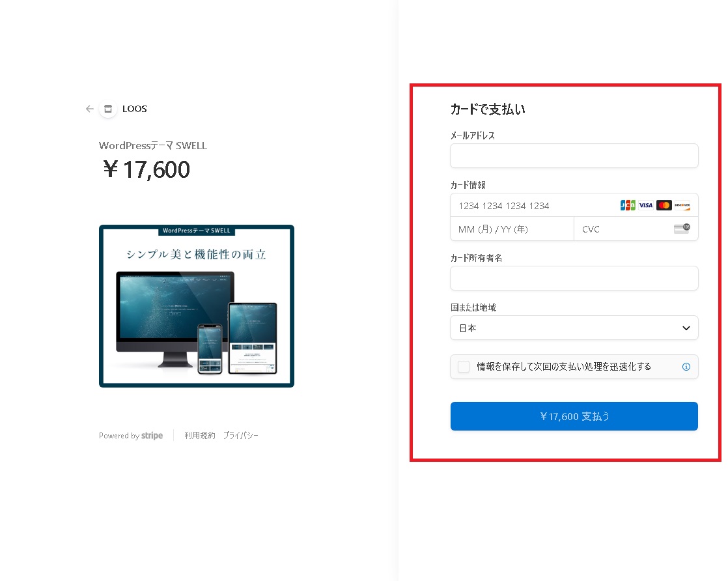
Task: Focus the カード所有者名 cardholder name field
Action: tap(574, 278)
